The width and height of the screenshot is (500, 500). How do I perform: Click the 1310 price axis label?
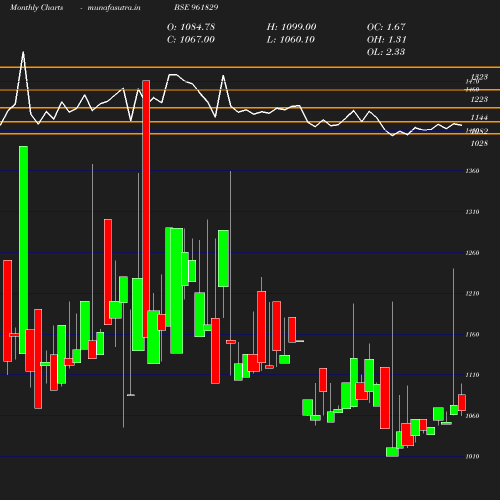pyautogui.click(x=472, y=212)
